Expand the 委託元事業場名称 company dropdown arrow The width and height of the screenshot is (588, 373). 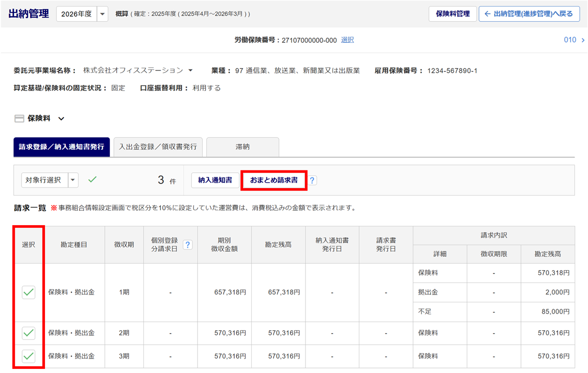[x=190, y=71]
